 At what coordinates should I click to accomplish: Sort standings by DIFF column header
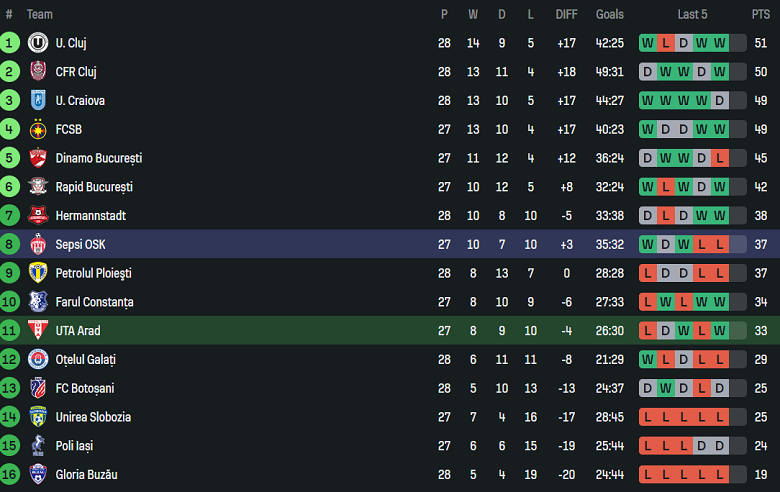(x=566, y=14)
